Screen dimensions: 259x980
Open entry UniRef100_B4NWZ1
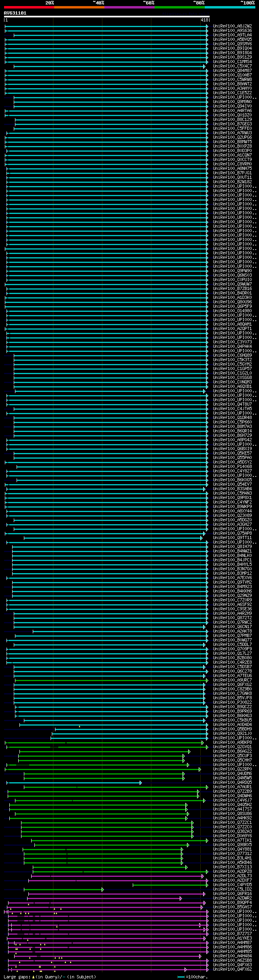pyautogui.click(x=232, y=551)
